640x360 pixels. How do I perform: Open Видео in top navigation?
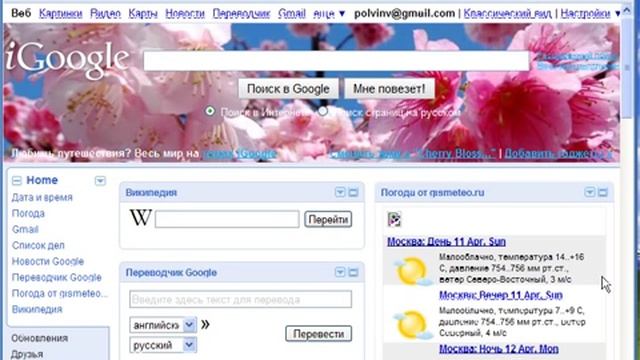(105, 13)
